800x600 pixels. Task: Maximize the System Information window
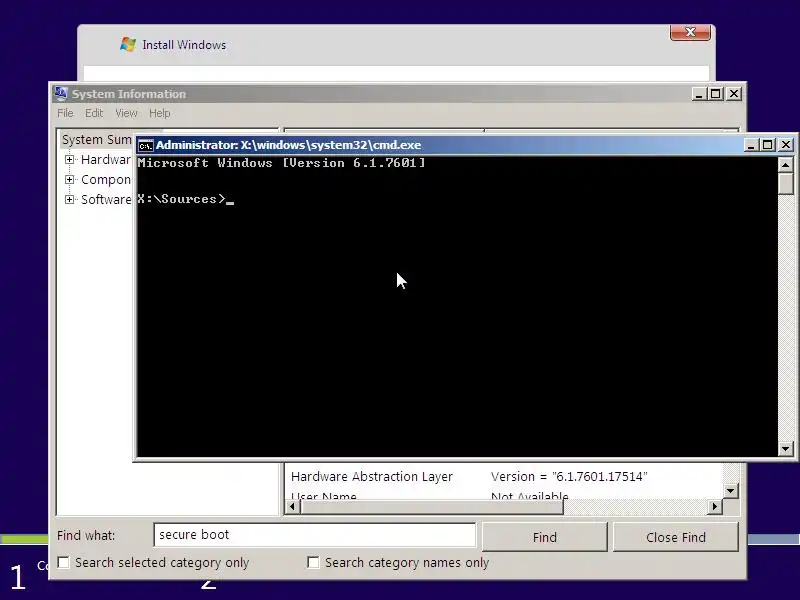pyautogui.click(x=716, y=94)
